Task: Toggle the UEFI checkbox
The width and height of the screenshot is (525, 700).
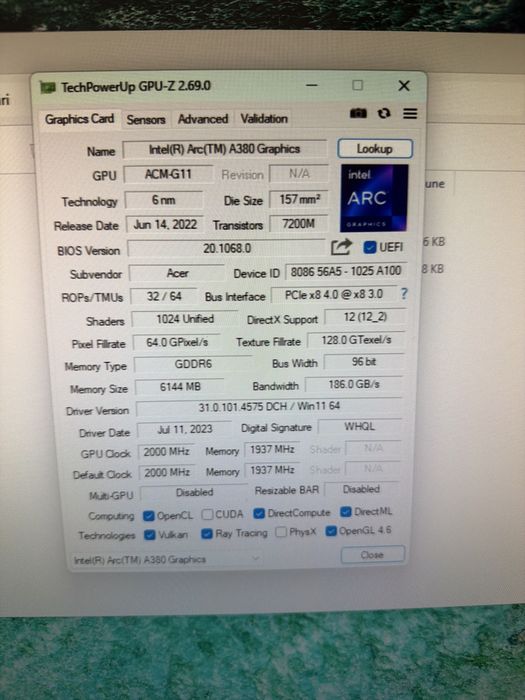Action: [370, 247]
